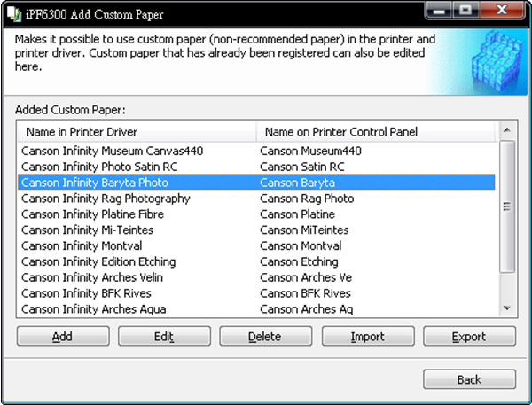This screenshot has width=532, height=405.
Task: Sort by Name on Printer Control Panel header
Action: click(x=376, y=132)
